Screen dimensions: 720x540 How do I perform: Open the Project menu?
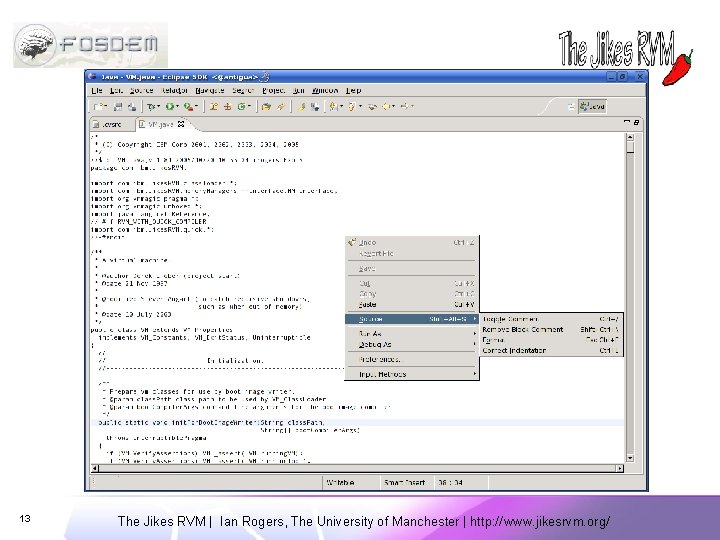(274, 90)
